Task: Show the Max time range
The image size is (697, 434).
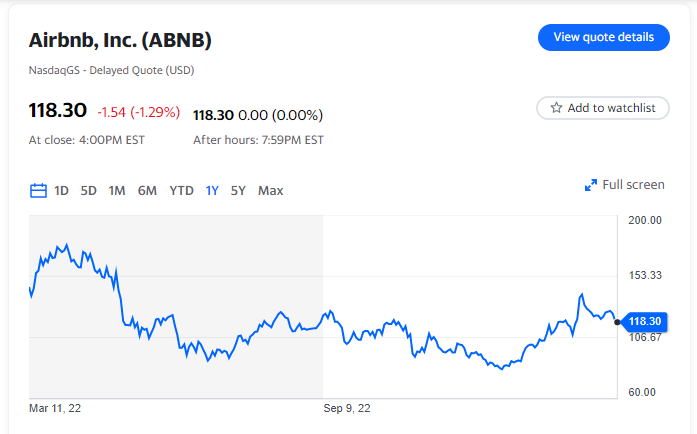Action: pos(270,190)
